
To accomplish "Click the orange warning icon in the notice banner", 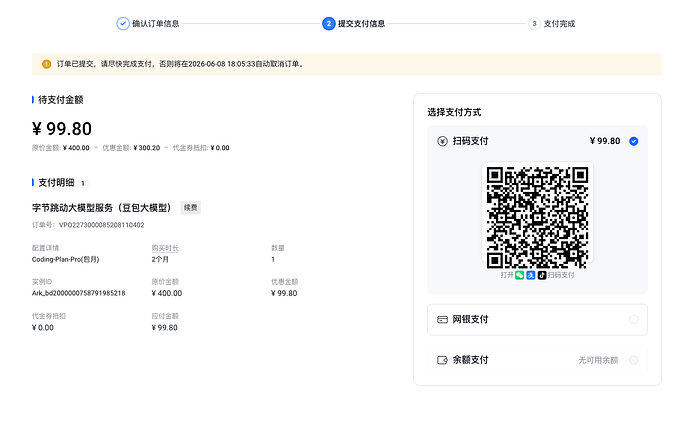I will click(46, 64).
